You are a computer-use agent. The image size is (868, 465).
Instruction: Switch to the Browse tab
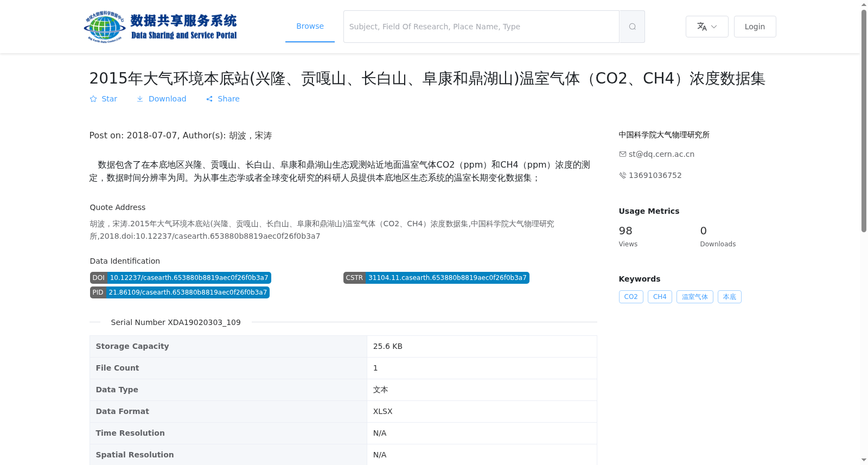click(310, 26)
